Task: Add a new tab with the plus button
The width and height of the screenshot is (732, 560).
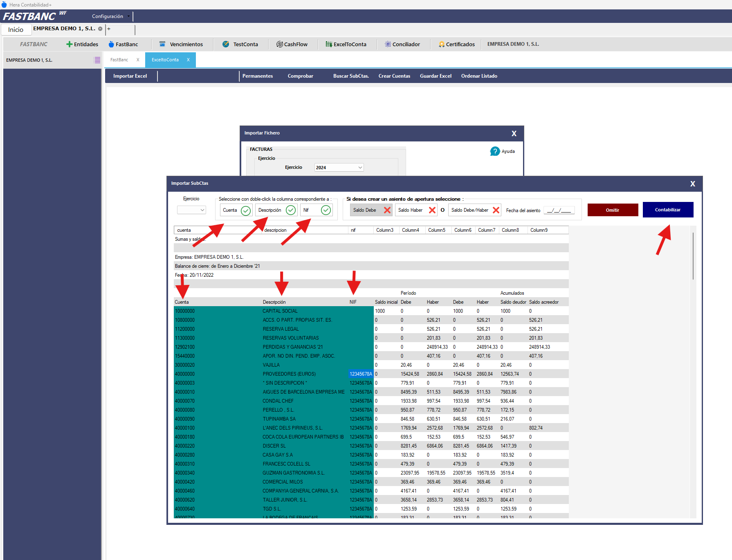Action: (x=109, y=29)
